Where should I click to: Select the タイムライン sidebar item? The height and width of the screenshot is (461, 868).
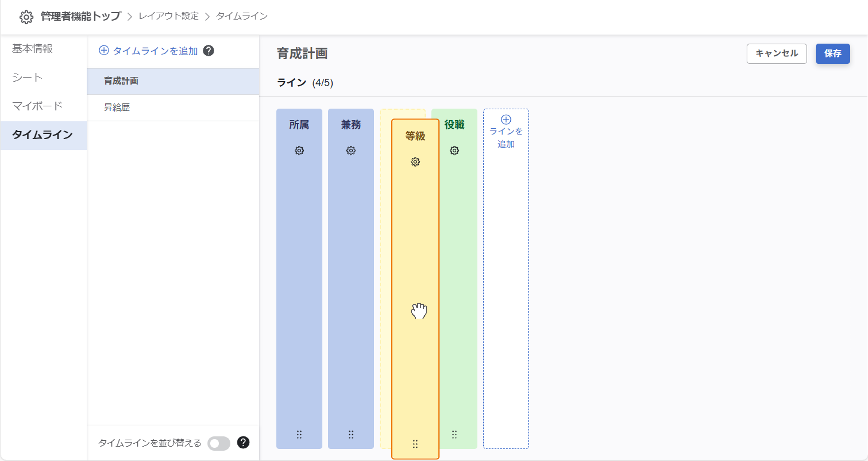coord(42,135)
